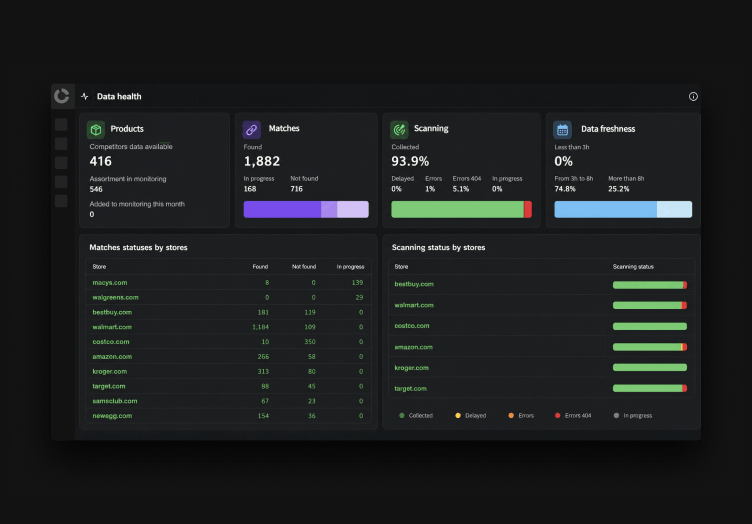Click bestbuy.com in scanning status list

pos(414,284)
